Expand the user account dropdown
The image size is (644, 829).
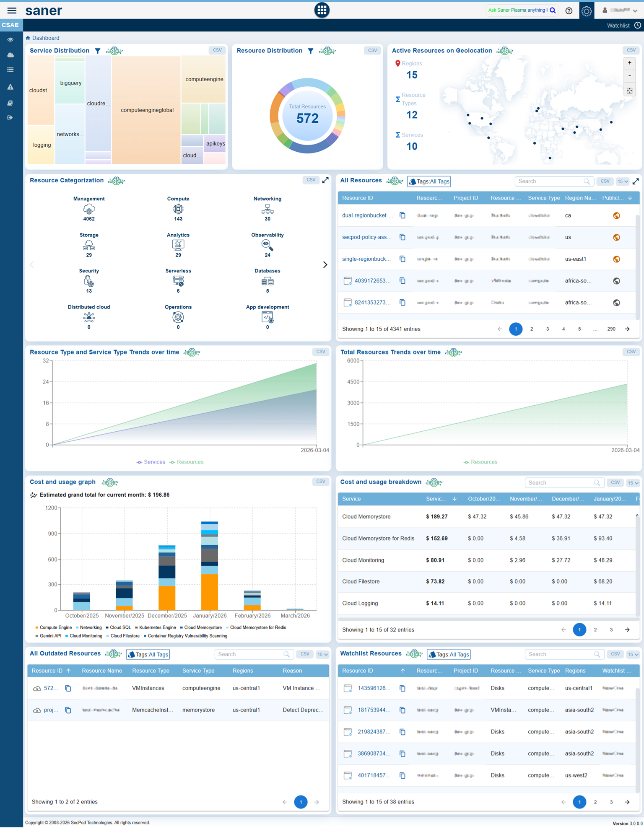620,10
